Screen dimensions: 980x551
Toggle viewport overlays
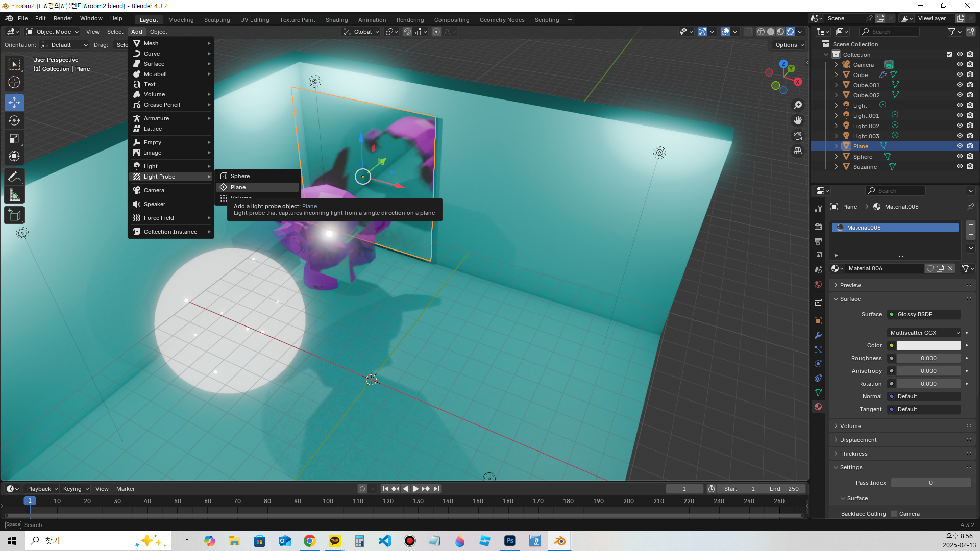click(x=725, y=32)
